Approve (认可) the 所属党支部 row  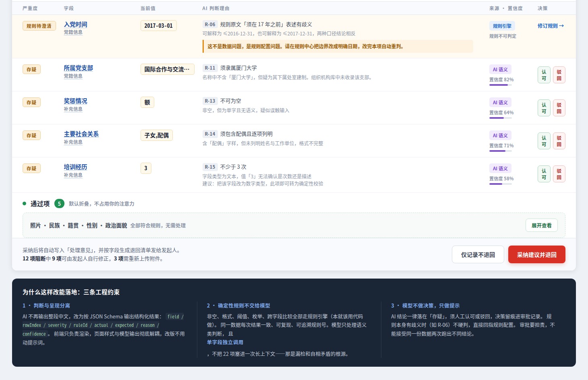point(544,75)
